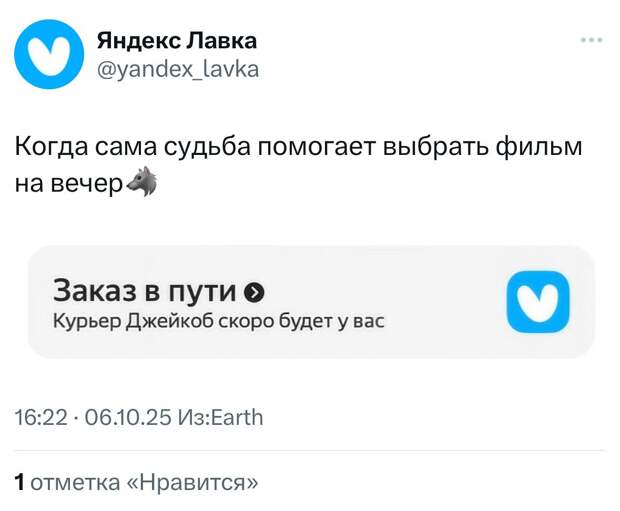Click the round arrow icon beside Заказ в пути
The height and width of the screenshot is (511, 620).
point(255,292)
